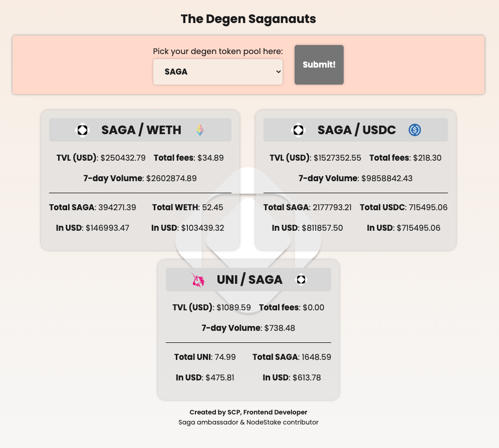Click the faded Saga watermark logo in the background

248,240
